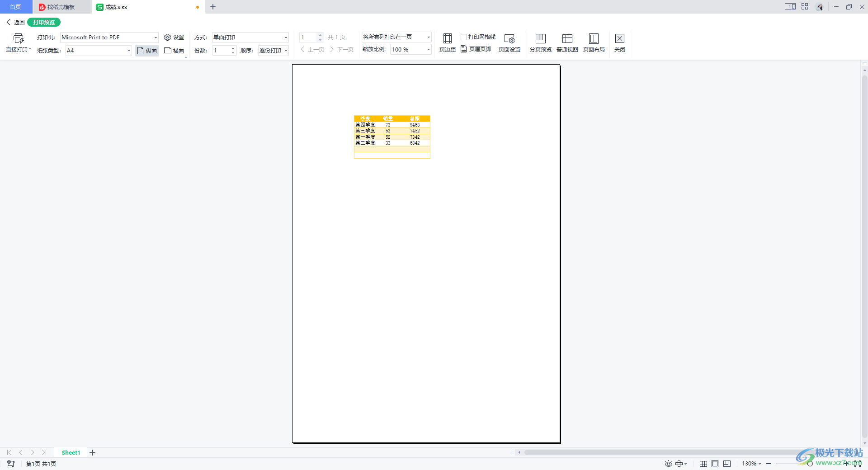This screenshot has width=868, height=470.
Task: Jump to last sheet navigation arrow
Action: tap(44, 452)
